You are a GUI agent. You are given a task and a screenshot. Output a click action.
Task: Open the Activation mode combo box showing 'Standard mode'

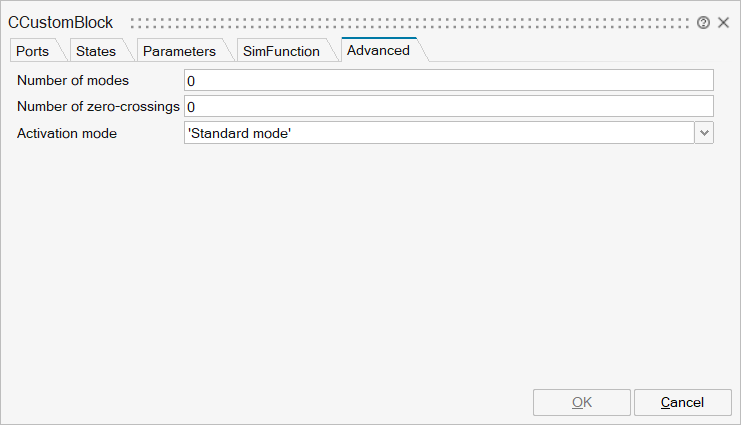(439, 133)
